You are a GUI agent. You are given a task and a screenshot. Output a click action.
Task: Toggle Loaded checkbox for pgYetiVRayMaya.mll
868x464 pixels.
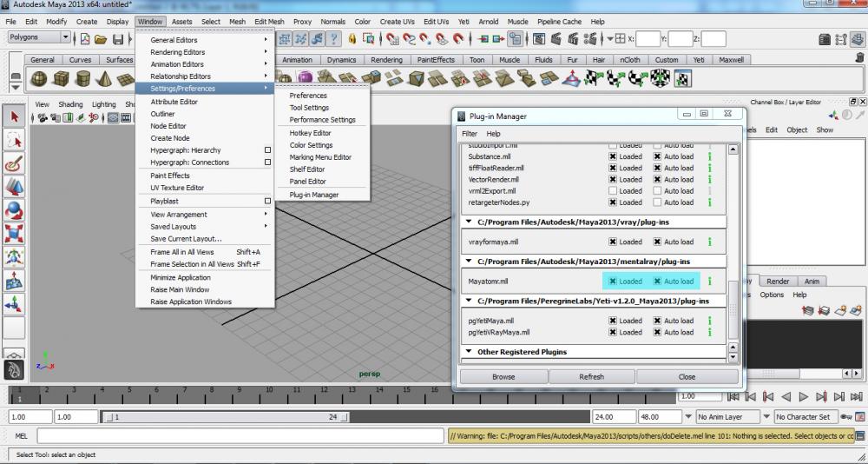pos(613,332)
